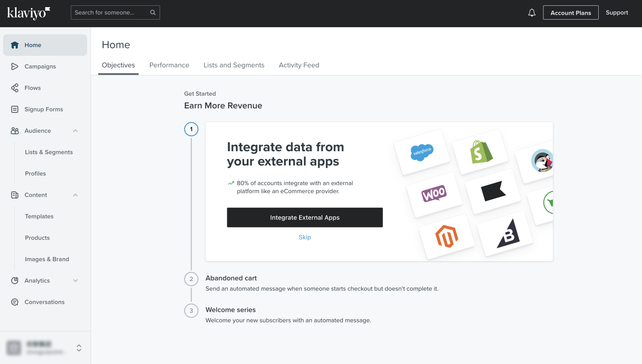Collapse the Content section chevron
The width and height of the screenshot is (642, 364).
click(x=75, y=195)
